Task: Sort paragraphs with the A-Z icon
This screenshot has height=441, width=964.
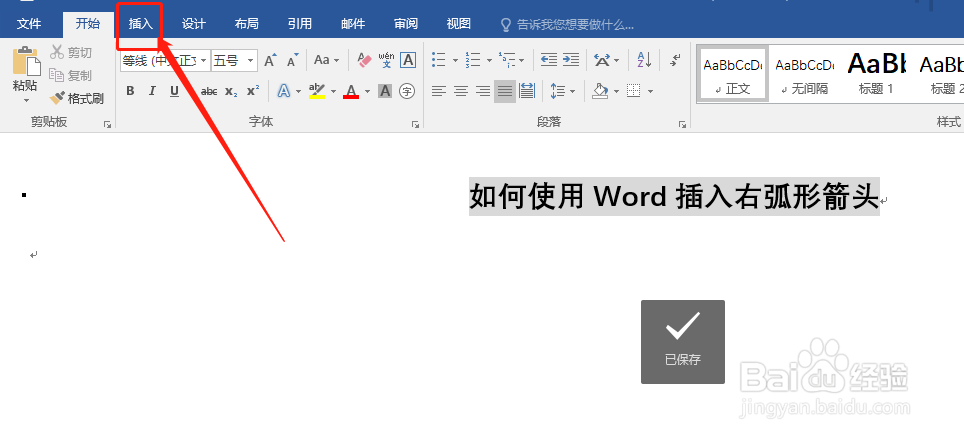Action: tap(644, 60)
